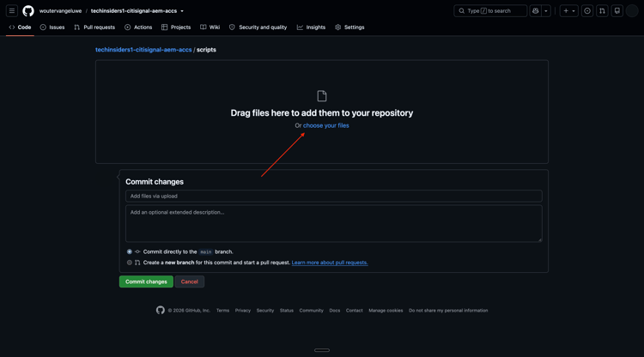
Task: Click the Drag files here heading text
Action: click(322, 112)
